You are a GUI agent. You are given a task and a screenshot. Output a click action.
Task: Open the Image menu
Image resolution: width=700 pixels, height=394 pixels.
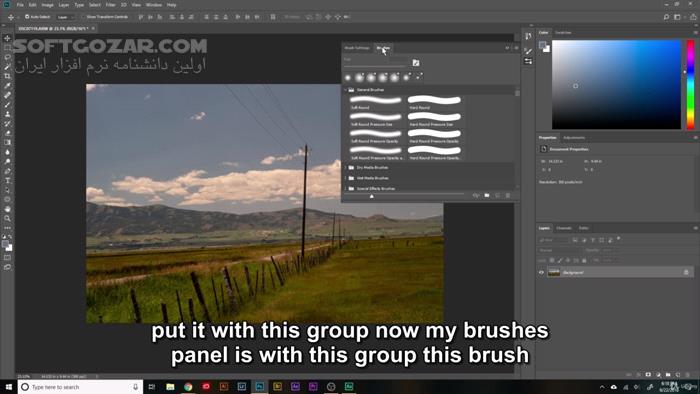[x=47, y=5]
